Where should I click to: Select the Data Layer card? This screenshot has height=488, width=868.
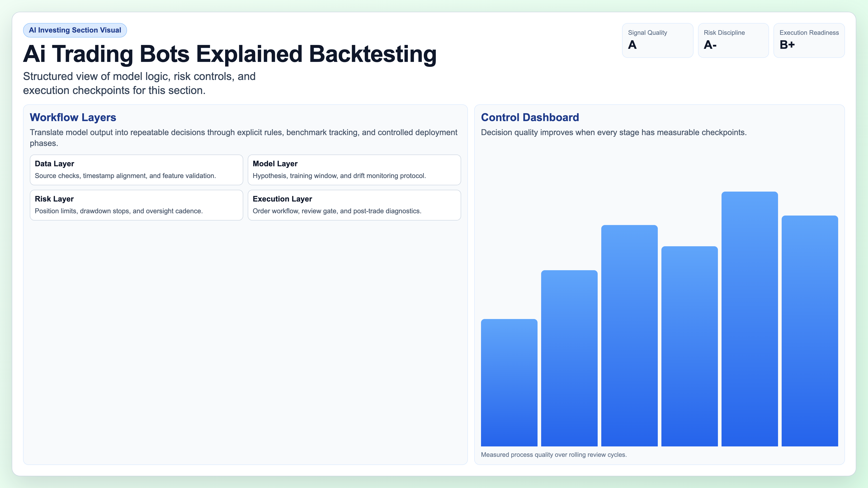click(136, 170)
